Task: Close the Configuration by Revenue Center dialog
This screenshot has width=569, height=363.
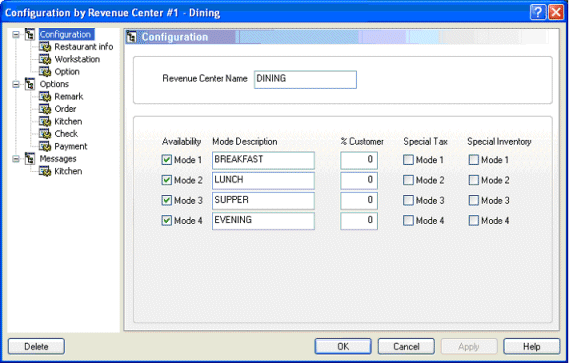Action: pyautogui.click(x=556, y=12)
